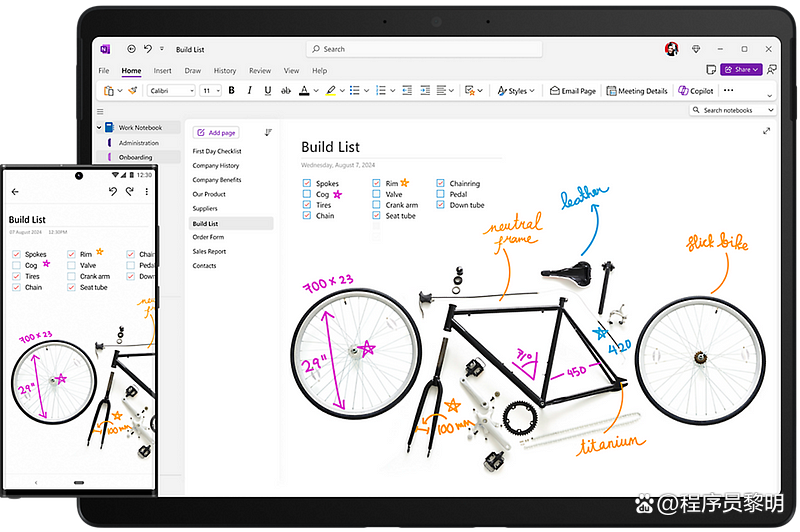Tap the back arrow on the phone
This screenshot has width=800, height=532.
tap(15, 191)
